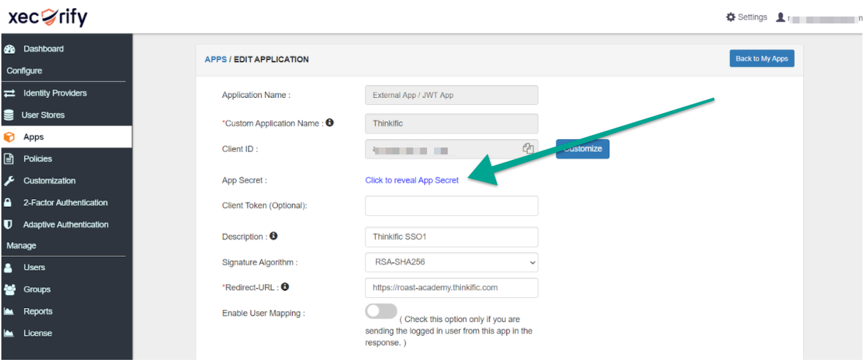This screenshot has width=868, height=364.
Task: Click info icon beside Redirect-URL label
Action: pos(285,286)
